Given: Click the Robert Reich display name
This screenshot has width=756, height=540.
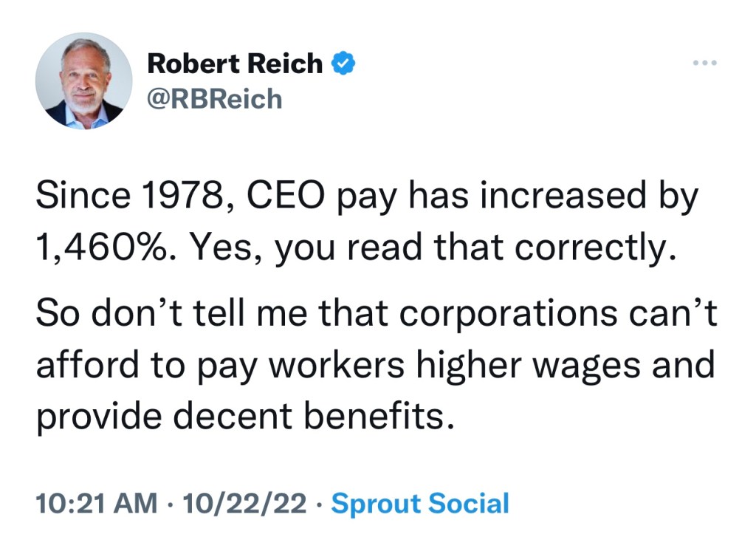Looking at the screenshot, I should tap(235, 64).
